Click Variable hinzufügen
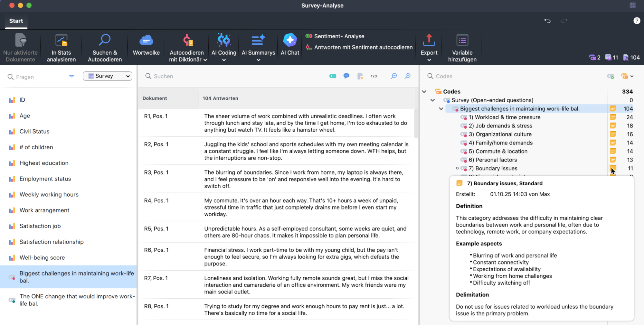The image size is (644, 325). [x=462, y=48]
